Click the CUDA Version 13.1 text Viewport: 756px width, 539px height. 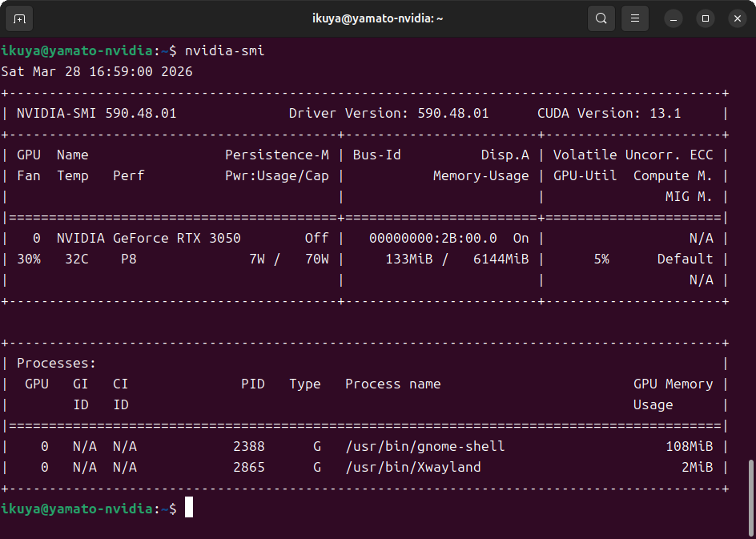coord(609,113)
